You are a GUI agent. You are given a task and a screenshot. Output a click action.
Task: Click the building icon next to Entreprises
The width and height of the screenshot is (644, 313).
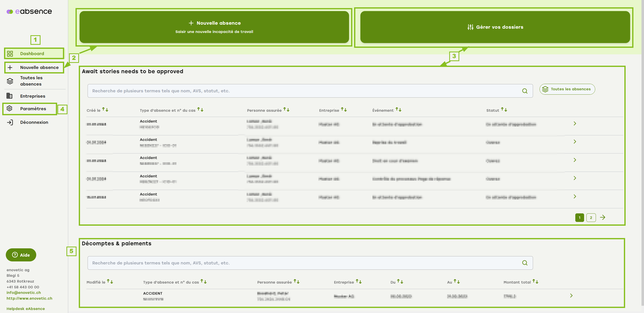click(x=10, y=96)
